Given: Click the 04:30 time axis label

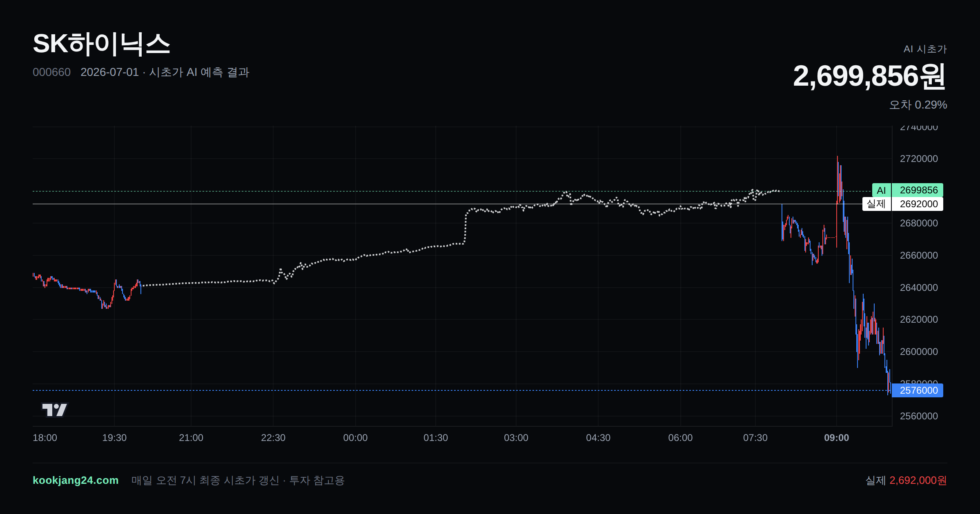Looking at the screenshot, I should tap(598, 438).
